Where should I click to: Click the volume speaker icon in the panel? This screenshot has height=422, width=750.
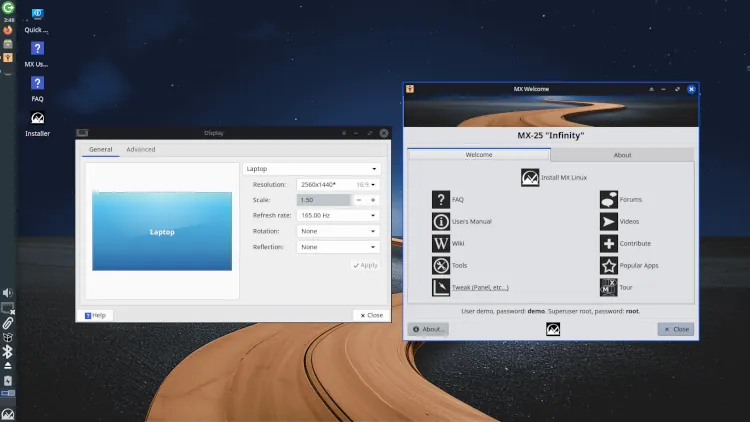click(x=8, y=293)
